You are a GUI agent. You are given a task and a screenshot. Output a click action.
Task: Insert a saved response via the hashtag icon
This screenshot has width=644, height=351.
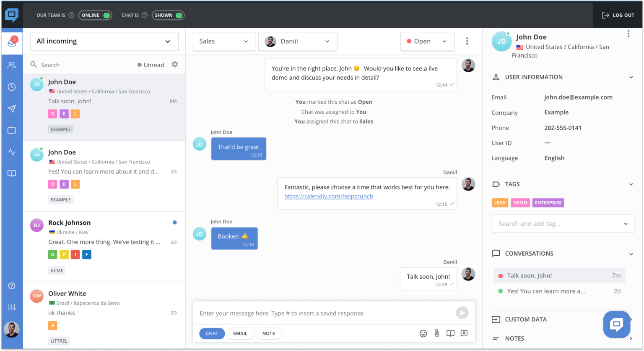464,333
